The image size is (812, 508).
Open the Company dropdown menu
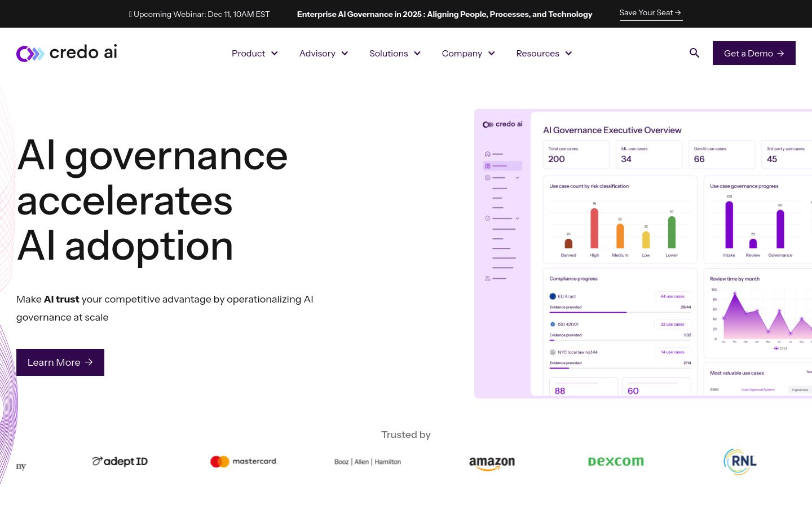[468, 53]
